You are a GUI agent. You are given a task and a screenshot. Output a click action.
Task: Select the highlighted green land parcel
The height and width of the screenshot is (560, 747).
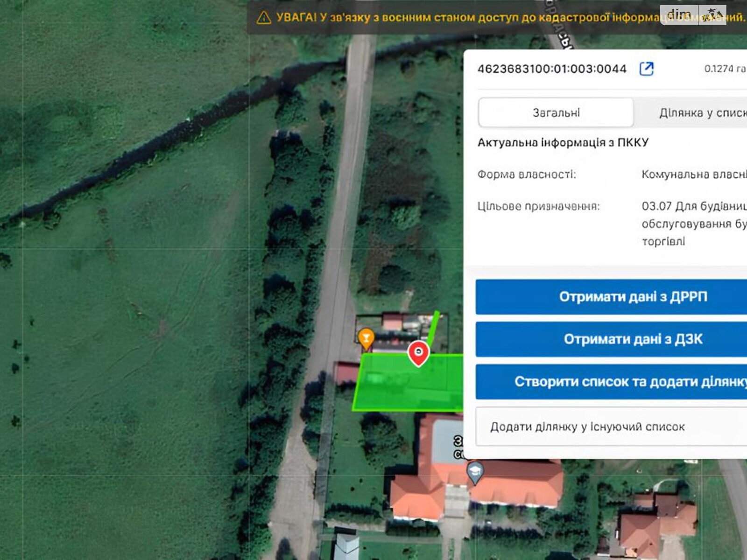pos(409,383)
